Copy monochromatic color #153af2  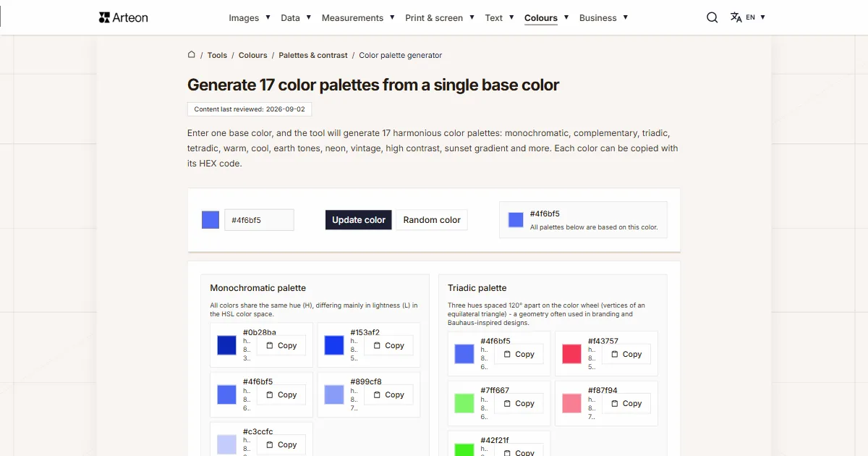tap(388, 345)
